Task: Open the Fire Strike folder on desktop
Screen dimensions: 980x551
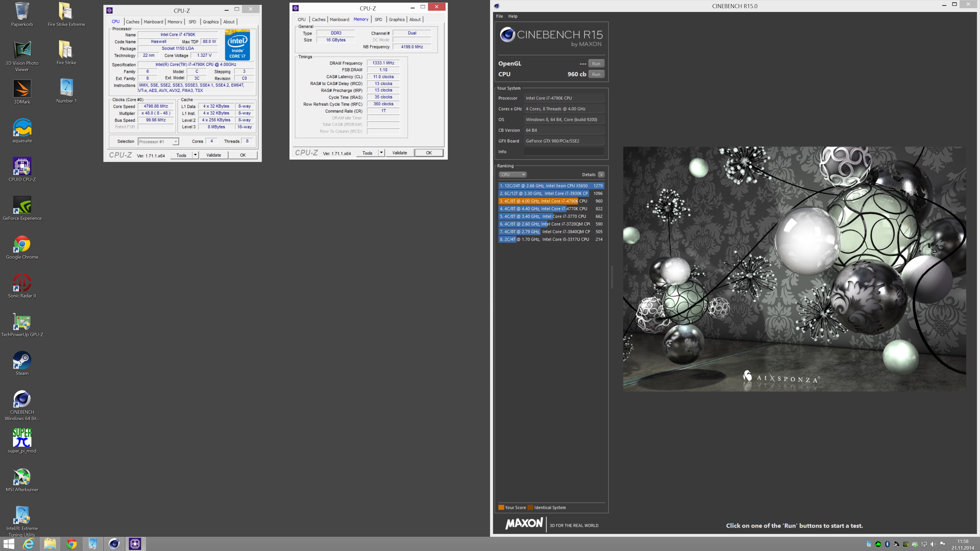Action: click(x=66, y=53)
